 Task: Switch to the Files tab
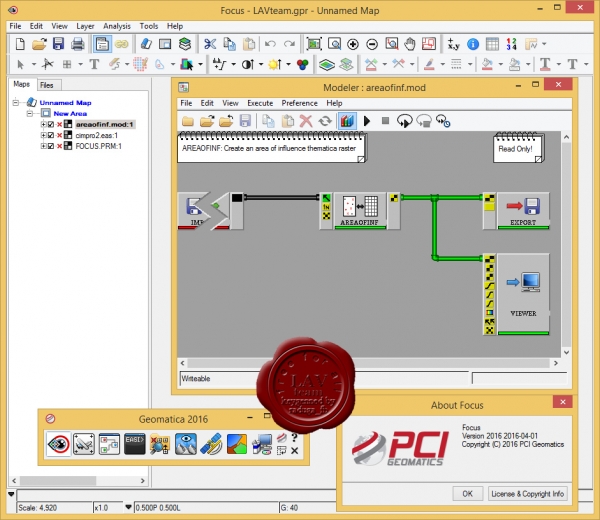(47, 85)
